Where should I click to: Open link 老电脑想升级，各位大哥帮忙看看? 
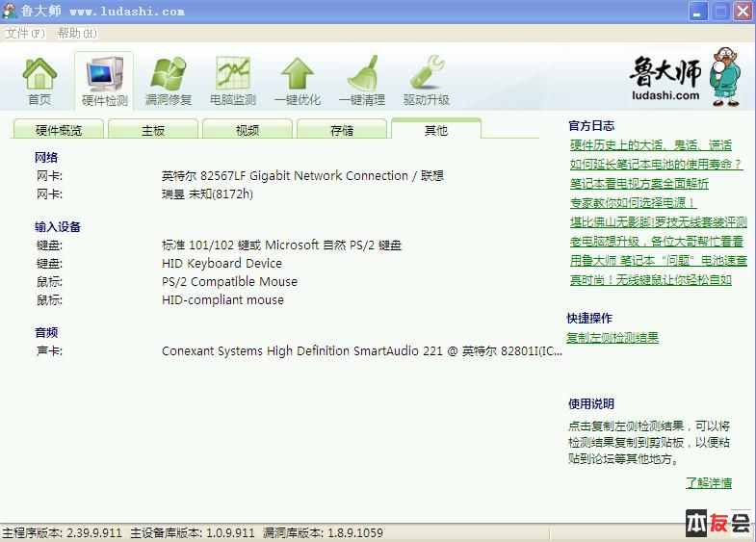pos(656,242)
